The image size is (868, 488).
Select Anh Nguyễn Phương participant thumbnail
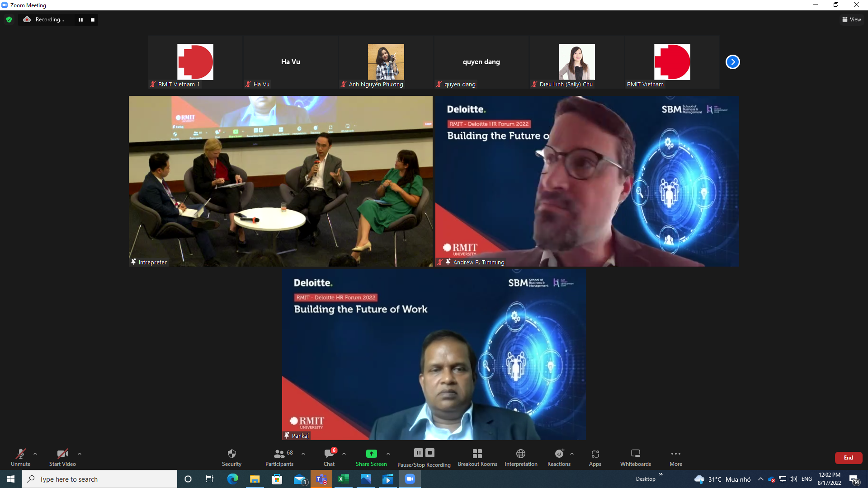coord(386,62)
